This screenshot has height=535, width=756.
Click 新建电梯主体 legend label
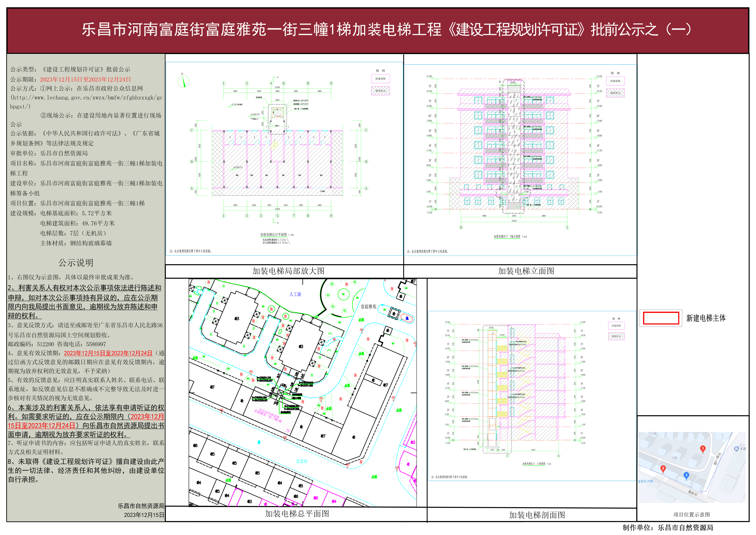click(x=706, y=318)
